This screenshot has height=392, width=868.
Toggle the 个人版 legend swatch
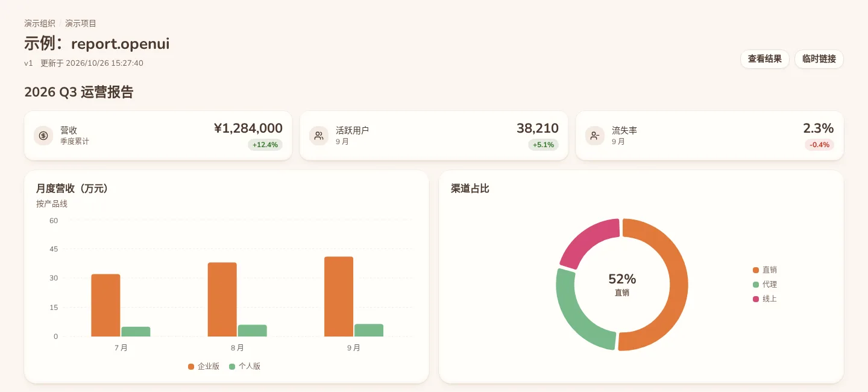click(x=232, y=366)
